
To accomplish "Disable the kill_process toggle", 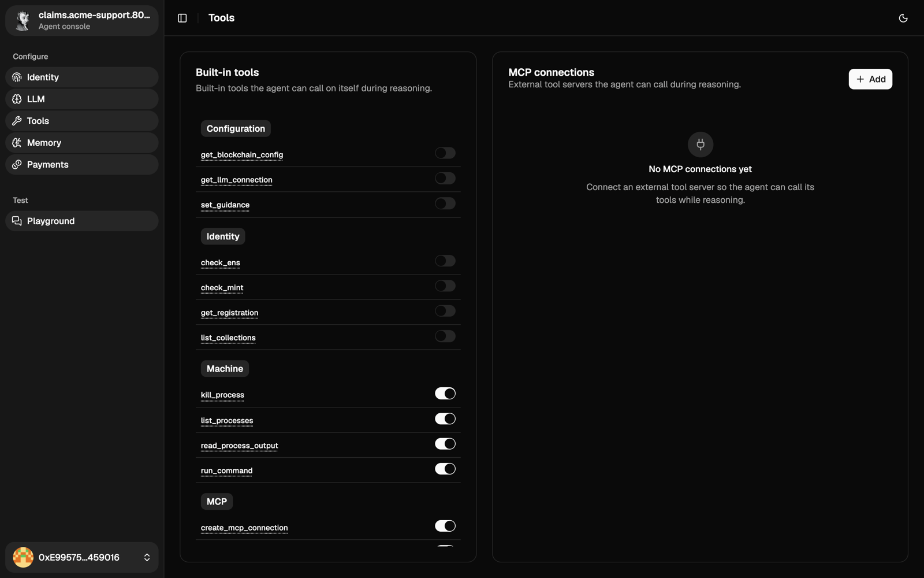I will 445,394.
